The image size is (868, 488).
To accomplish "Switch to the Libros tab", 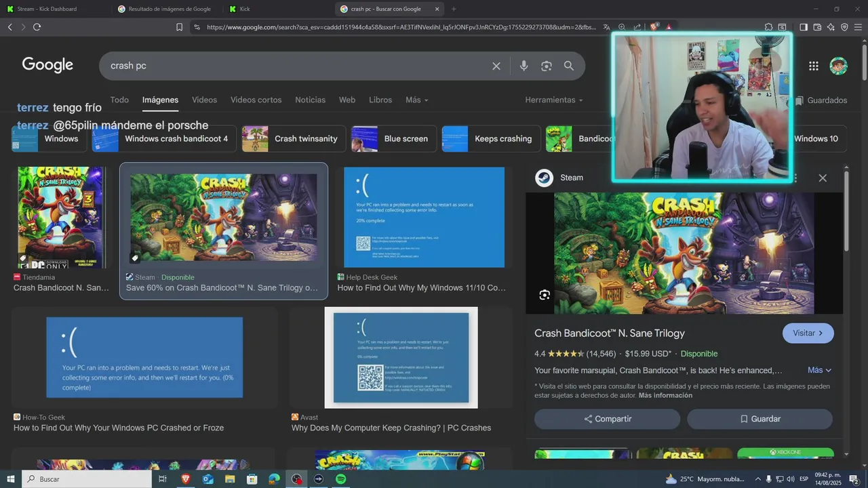I will [380, 100].
